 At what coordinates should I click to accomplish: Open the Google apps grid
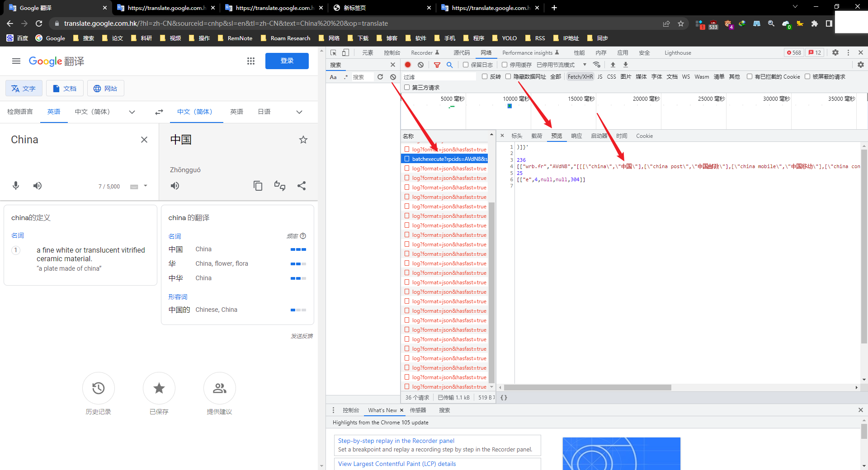coord(251,61)
